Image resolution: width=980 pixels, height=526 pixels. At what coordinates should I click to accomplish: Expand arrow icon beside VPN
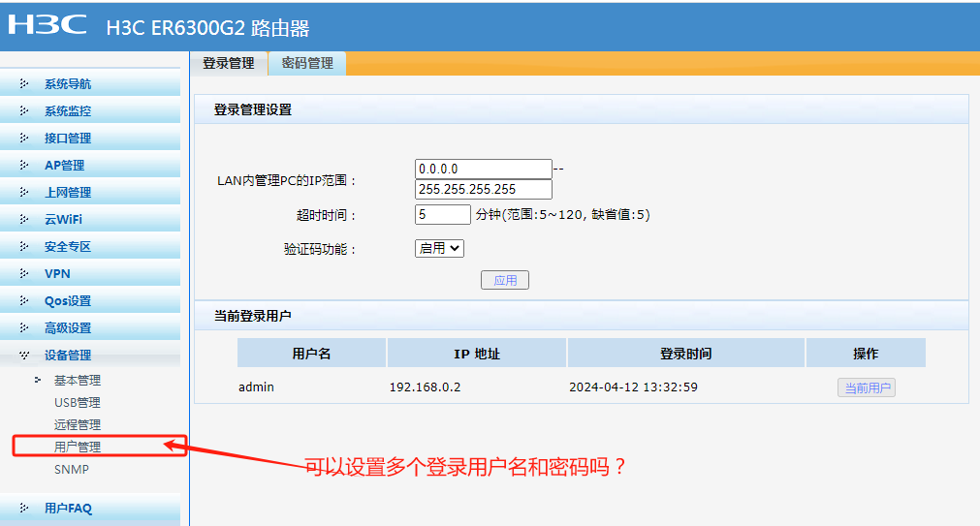click(x=24, y=273)
